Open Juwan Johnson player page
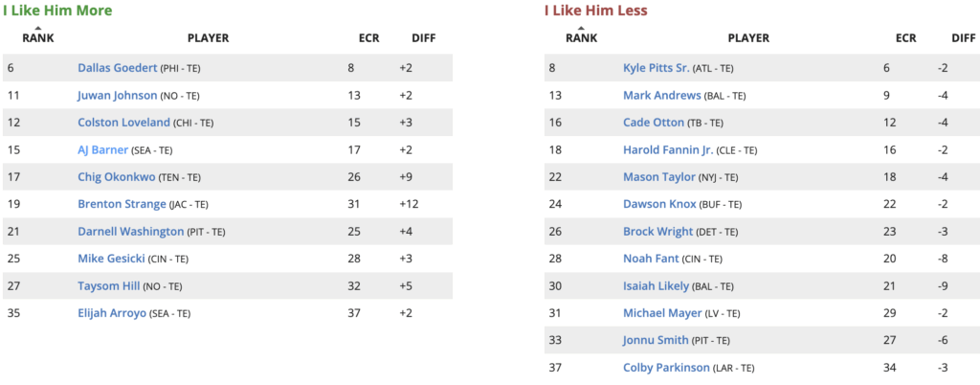The image size is (980, 385). pyautogui.click(x=119, y=96)
